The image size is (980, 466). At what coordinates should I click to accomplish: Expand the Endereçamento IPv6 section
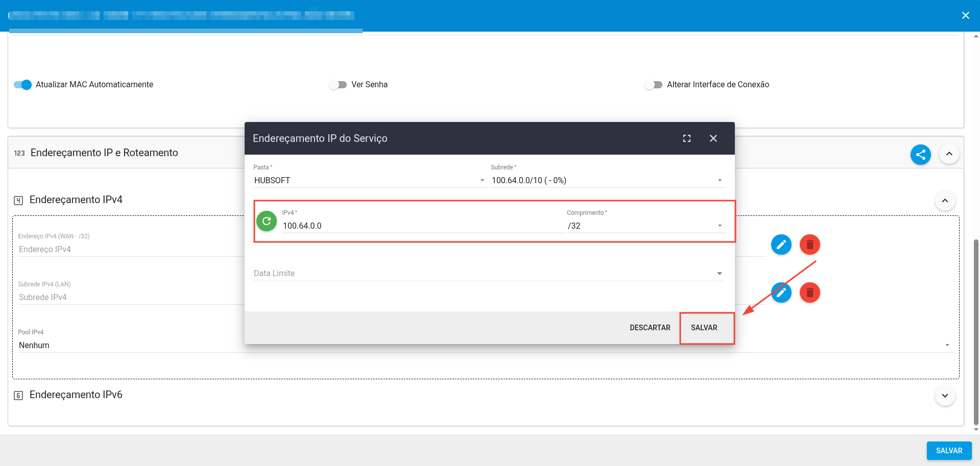945,396
